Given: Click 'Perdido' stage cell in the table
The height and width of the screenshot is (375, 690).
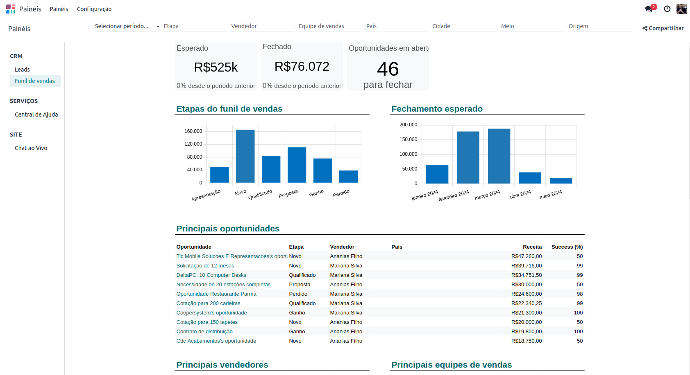Looking at the screenshot, I should click(x=298, y=294).
